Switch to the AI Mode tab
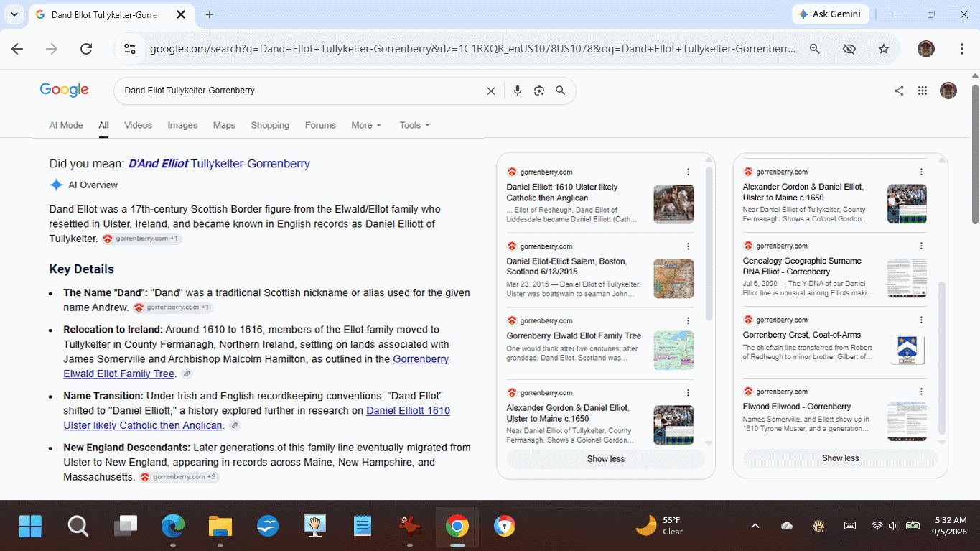The height and width of the screenshot is (551, 980). [66, 125]
